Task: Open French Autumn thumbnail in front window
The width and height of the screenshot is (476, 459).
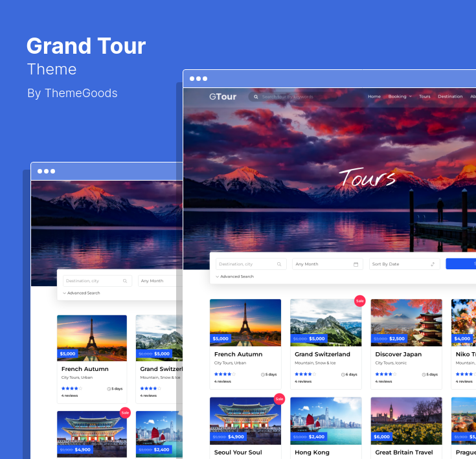Action: tap(245, 322)
